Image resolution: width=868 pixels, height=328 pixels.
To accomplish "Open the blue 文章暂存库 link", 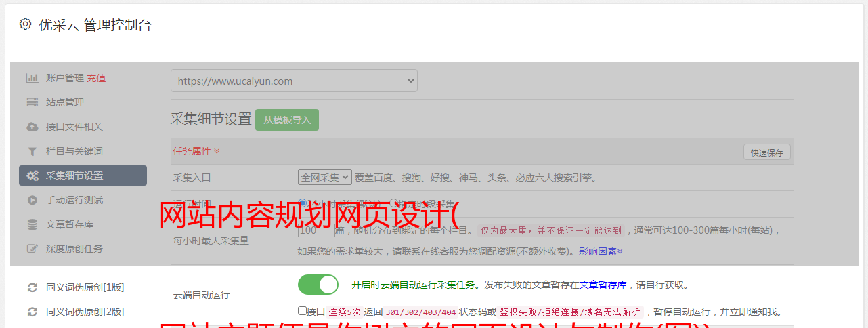I will tap(603, 285).
